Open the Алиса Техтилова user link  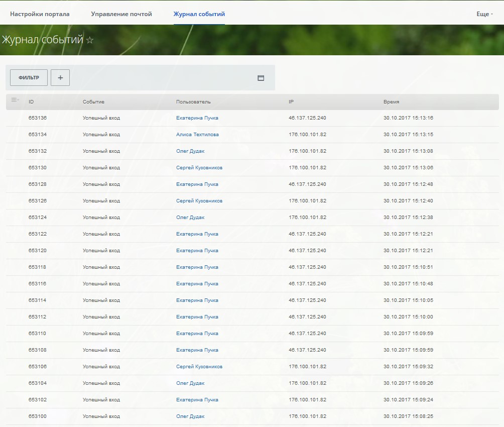coord(197,135)
